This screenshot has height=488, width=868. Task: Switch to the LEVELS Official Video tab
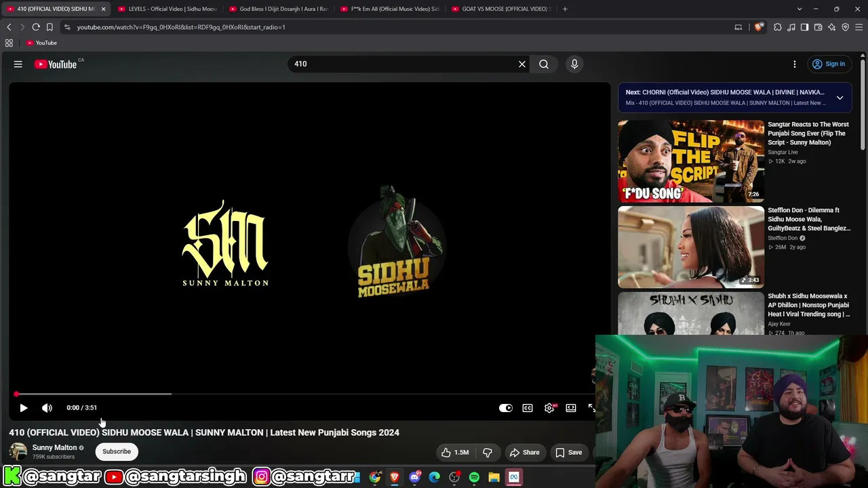[x=166, y=9]
